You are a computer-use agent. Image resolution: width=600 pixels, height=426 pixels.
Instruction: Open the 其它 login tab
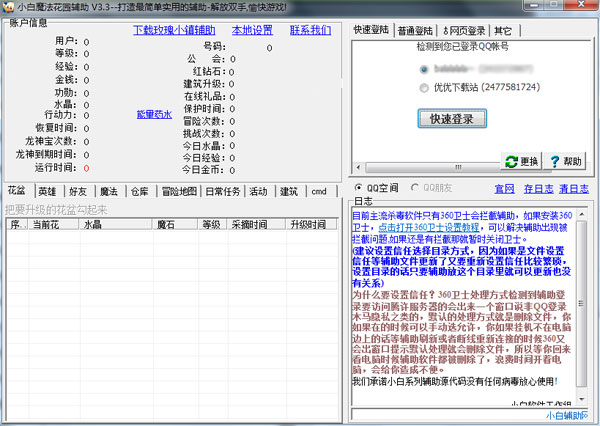tap(503, 31)
